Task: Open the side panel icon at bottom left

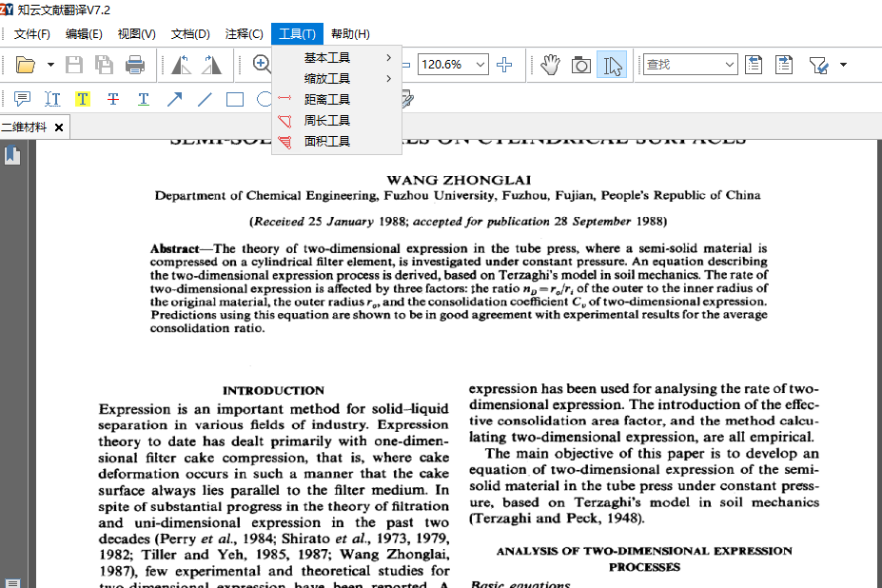Action: pos(12,583)
